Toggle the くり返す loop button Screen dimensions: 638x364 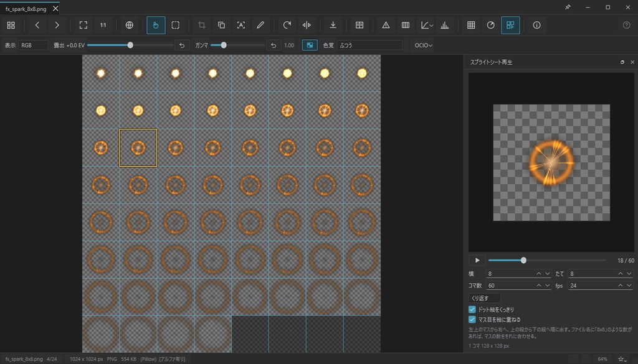(484, 298)
